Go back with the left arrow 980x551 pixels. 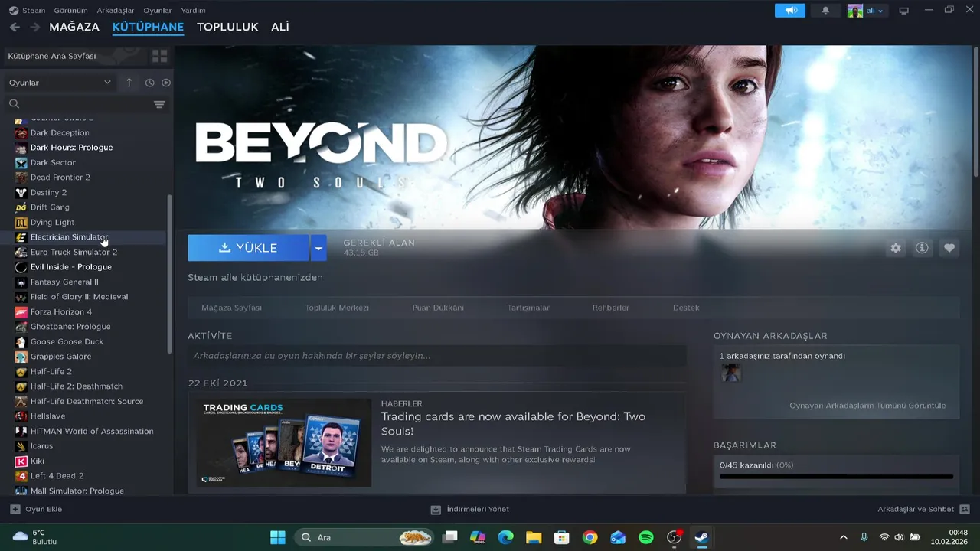pyautogui.click(x=15, y=27)
